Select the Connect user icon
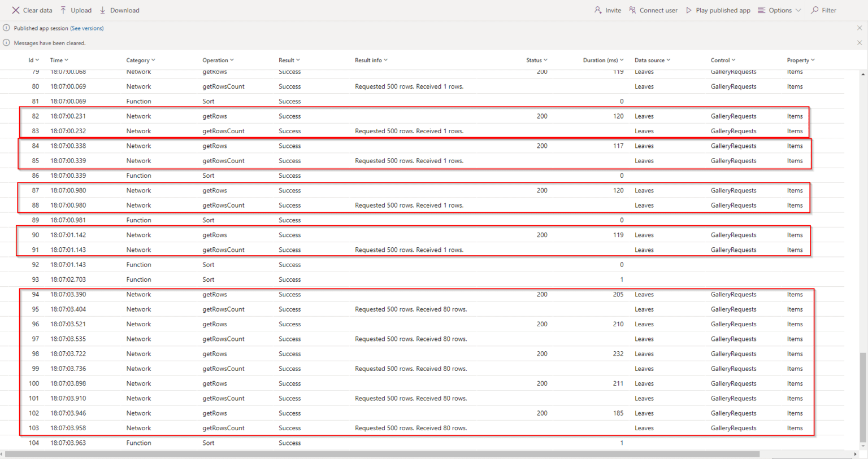Screen dimensions: 868x459 click(x=631, y=10)
